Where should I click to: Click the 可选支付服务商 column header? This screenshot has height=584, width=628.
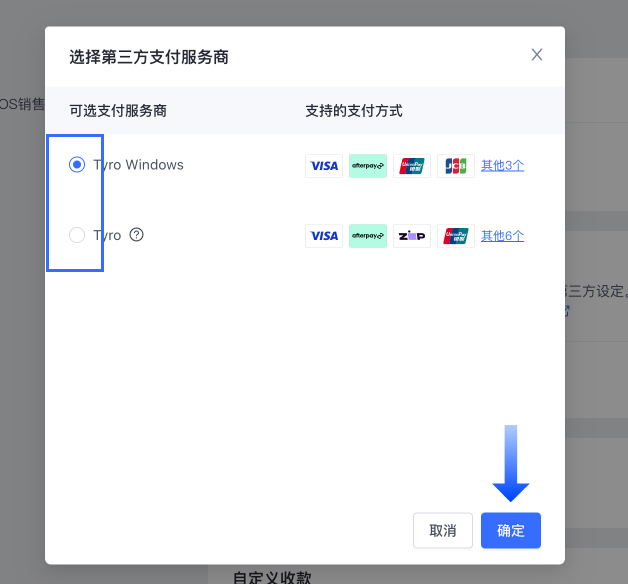click(x=118, y=111)
